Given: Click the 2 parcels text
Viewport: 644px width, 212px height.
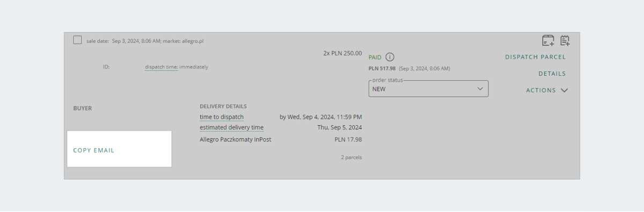Looking at the screenshot, I should [351, 157].
